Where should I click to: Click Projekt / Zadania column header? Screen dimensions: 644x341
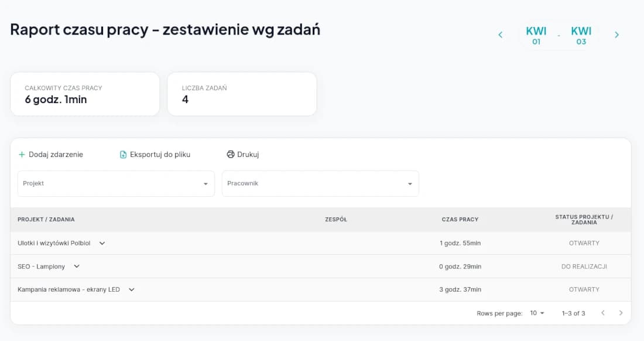[x=46, y=219]
